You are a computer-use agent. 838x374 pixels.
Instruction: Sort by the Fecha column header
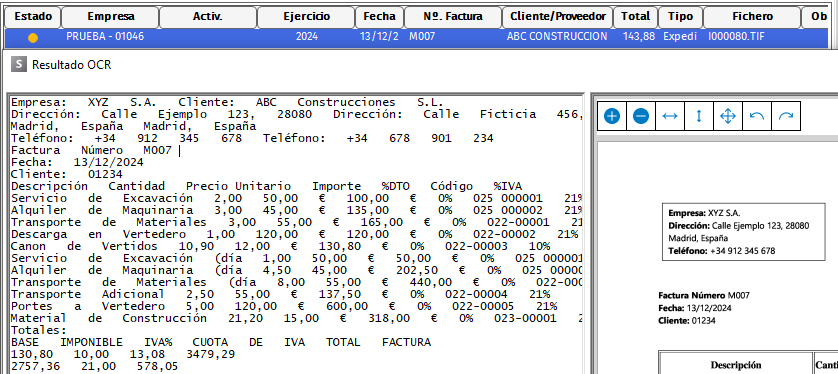[x=379, y=17]
